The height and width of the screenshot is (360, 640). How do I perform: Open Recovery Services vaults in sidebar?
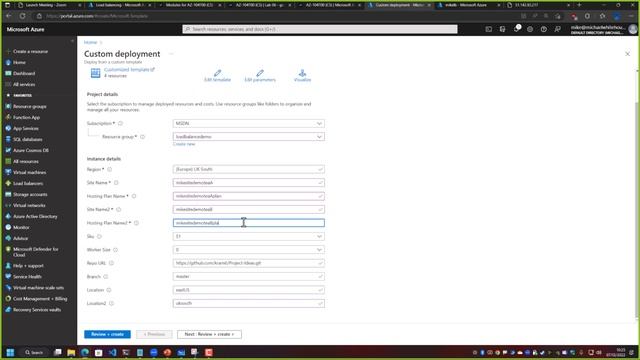37,310
